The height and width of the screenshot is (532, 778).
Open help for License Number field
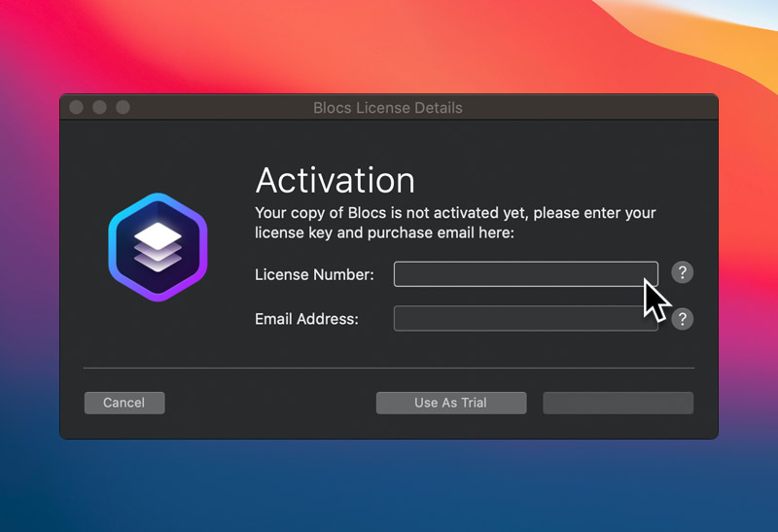(x=683, y=272)
